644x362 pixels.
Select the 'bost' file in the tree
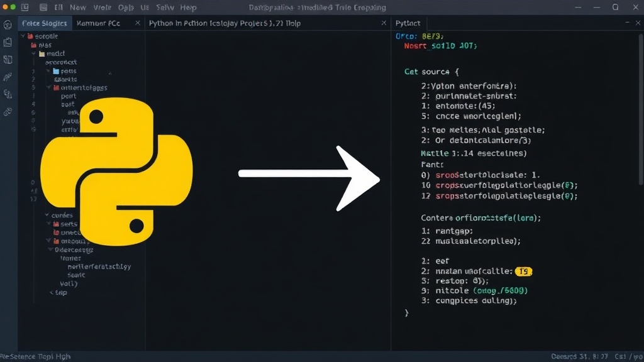pos(68,105)
